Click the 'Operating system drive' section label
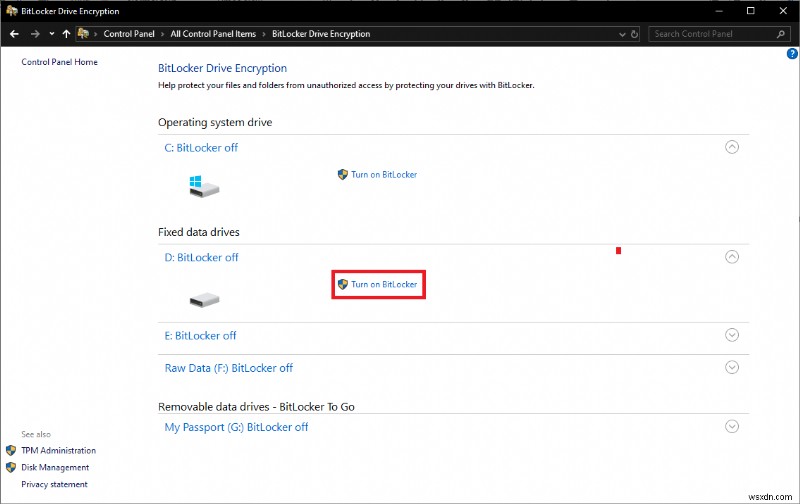Image resolution: width=800 pixels, height=504 pixels. (x=215, y=122)
